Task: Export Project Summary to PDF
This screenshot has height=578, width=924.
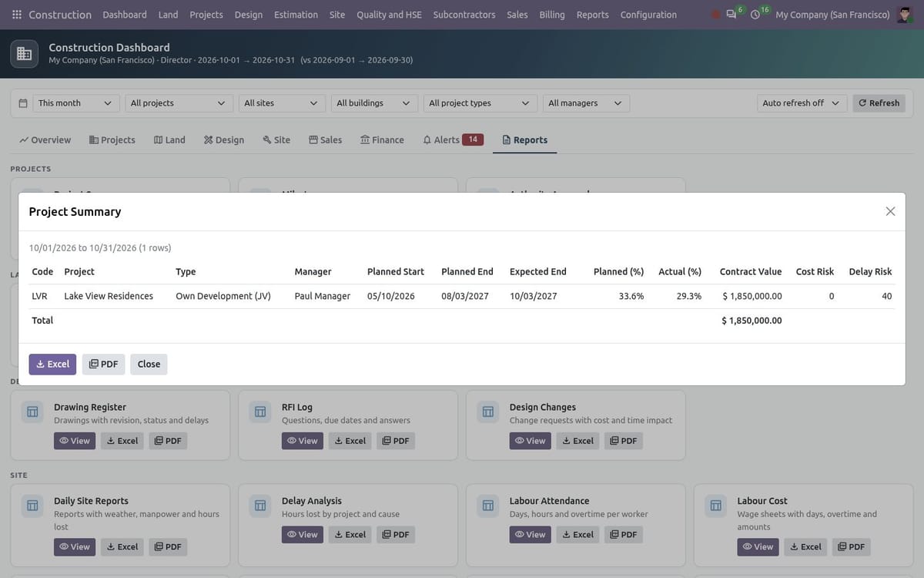Action: coord(103,365)
